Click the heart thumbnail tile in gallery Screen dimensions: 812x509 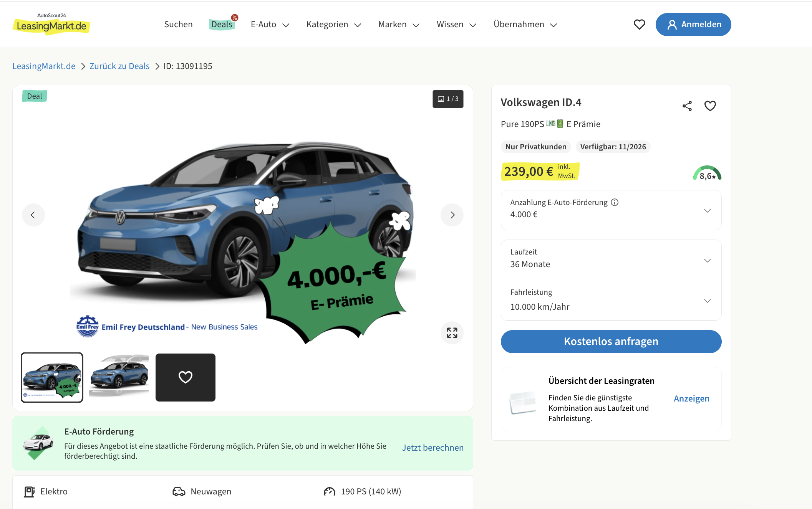[186, 377]
